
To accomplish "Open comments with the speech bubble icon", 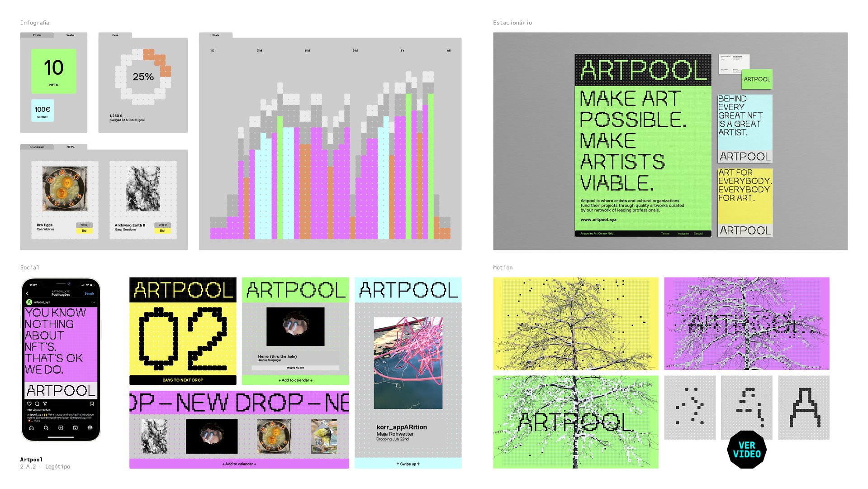I will tap(37, 403).
